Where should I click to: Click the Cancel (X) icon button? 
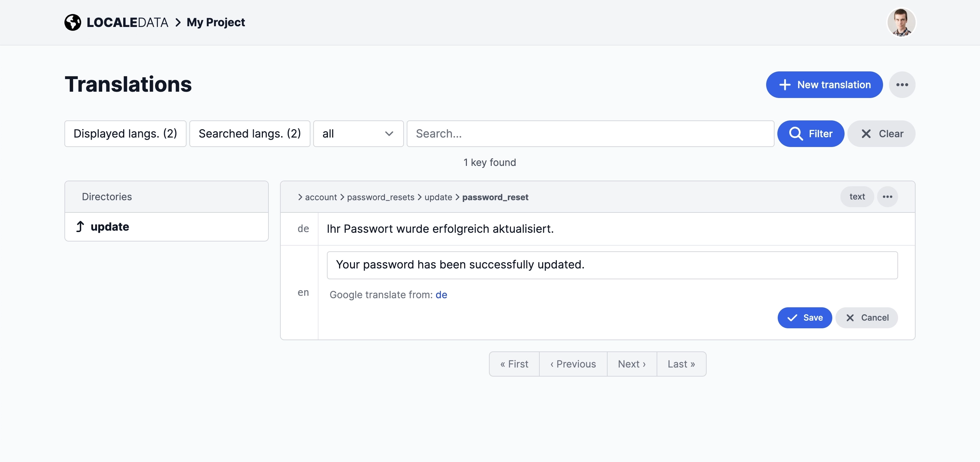point(850,317)
